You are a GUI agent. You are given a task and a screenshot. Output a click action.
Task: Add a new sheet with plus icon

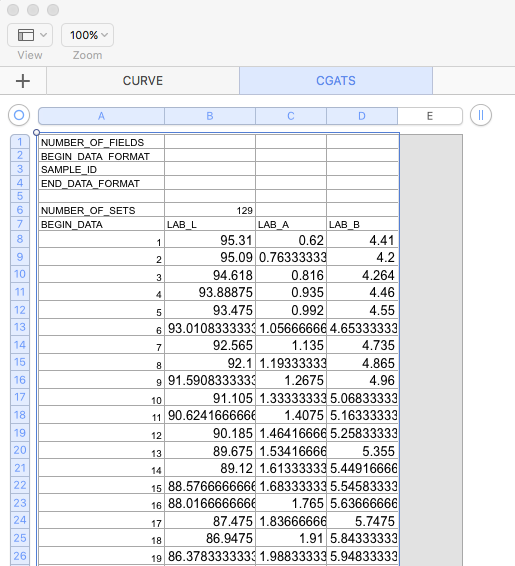tap(23, 81)
